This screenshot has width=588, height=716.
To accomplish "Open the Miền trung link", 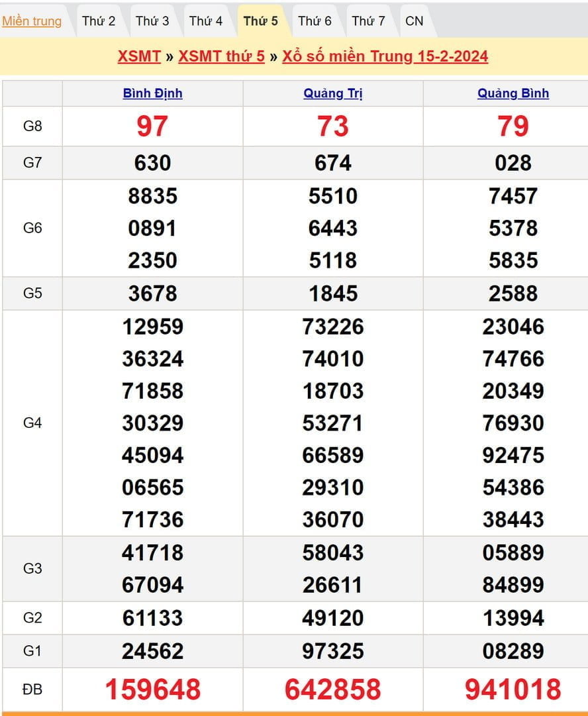I will (32, 21).
